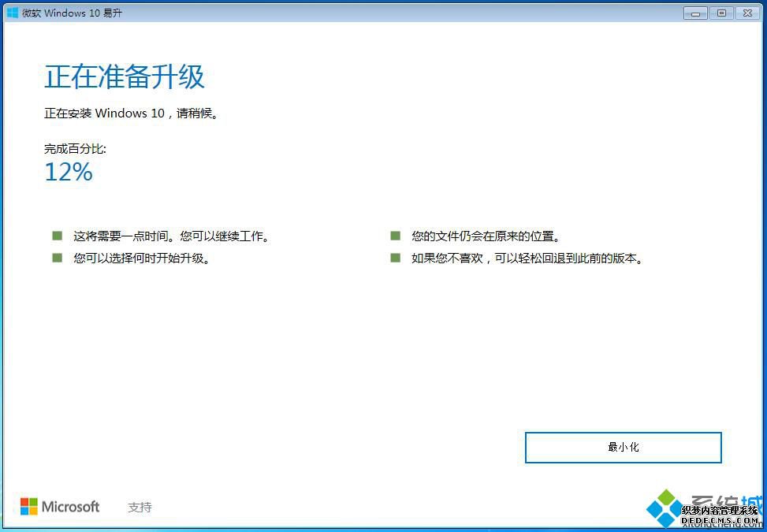Minimize the window from title bar

tap(695, 13)
